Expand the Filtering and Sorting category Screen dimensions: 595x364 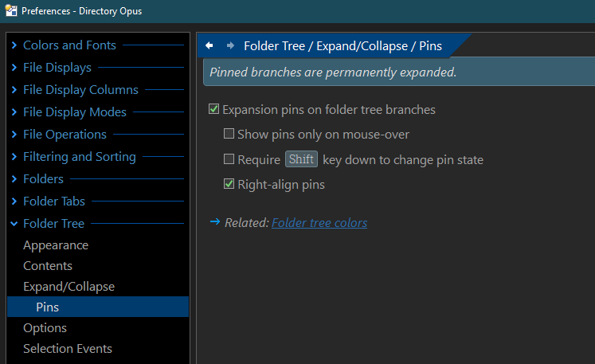click(14, 157)
